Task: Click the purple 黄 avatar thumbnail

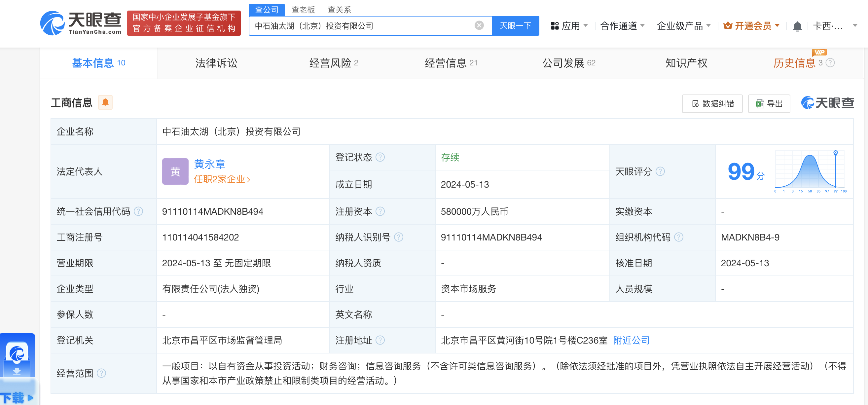Action: click(175, 171)
